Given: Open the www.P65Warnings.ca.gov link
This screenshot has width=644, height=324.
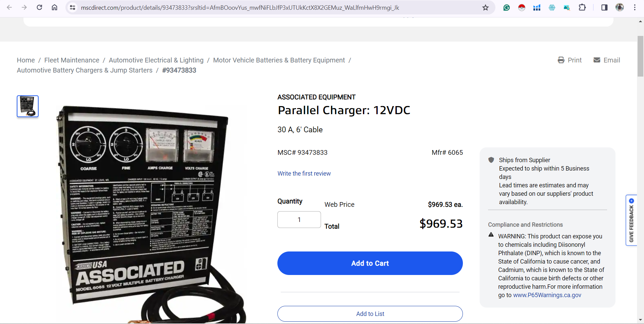Looking at the screenshot, I should tap(547, 295).
